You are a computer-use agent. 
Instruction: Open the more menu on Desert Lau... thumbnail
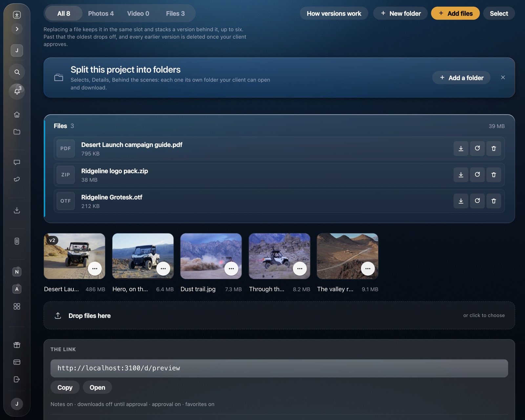[x=95, y=269]
